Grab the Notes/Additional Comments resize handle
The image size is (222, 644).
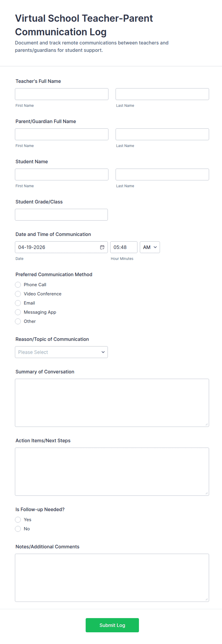click(206, 599)
